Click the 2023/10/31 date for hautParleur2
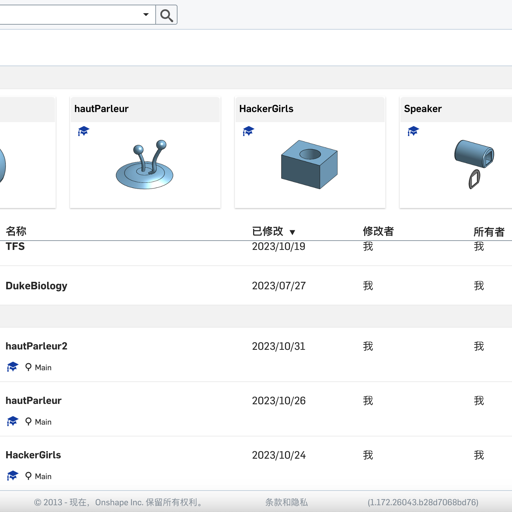This screenshot has height=512, width=512. click(278, 346)
